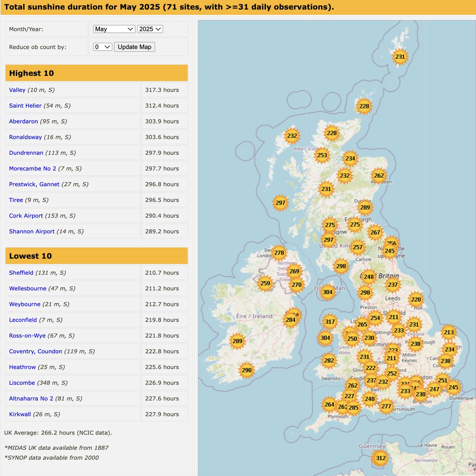The width and height of the screenshot is (476, 476).
Task: Open the month dropdown showing May
Action: (x=114, y=29)
